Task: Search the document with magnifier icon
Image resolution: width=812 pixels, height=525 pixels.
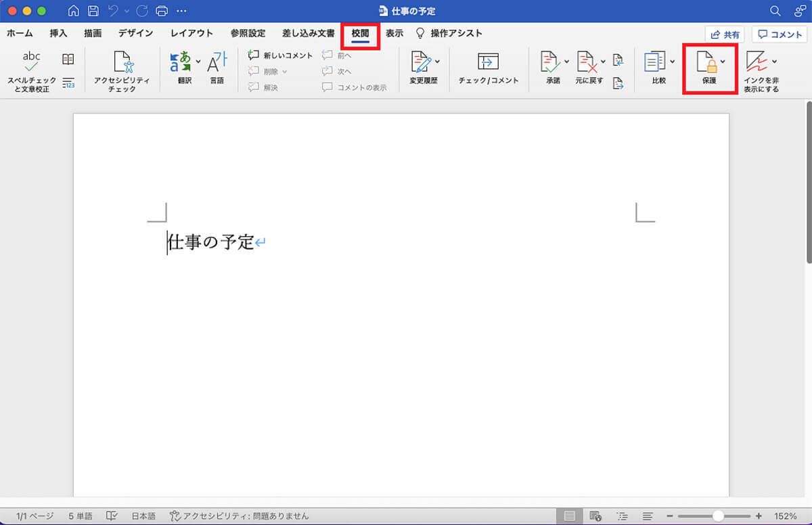Action: point(775,11)
